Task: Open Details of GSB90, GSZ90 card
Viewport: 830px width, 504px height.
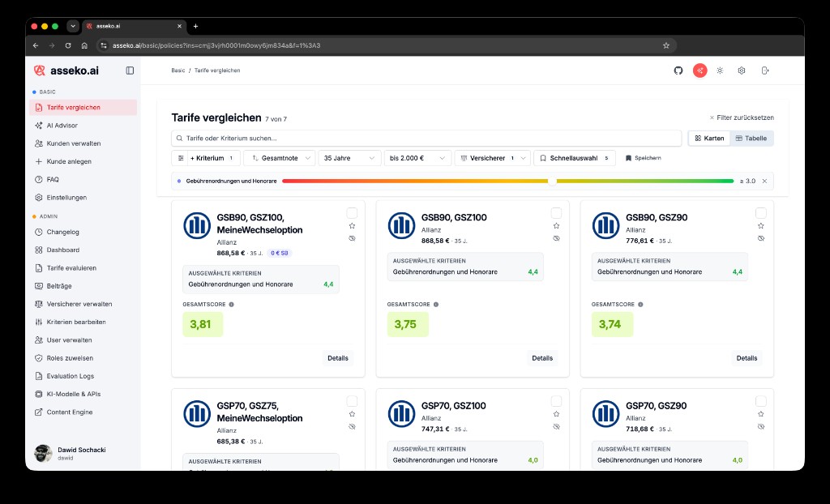Action: [747, 358]
